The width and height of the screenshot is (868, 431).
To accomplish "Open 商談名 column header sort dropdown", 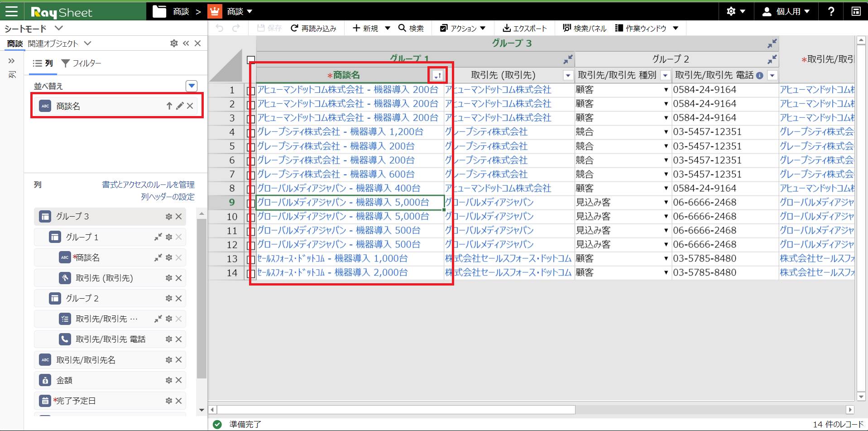I will pos(437,75).
